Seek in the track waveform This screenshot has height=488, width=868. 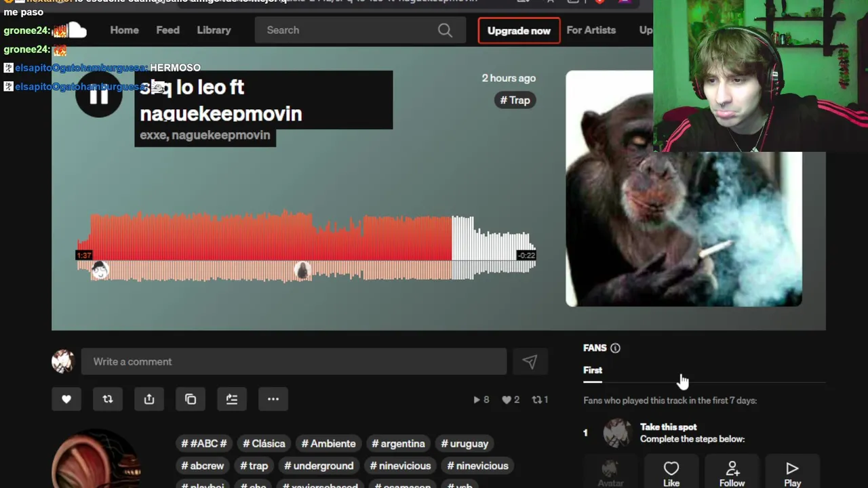pos(307,247)
